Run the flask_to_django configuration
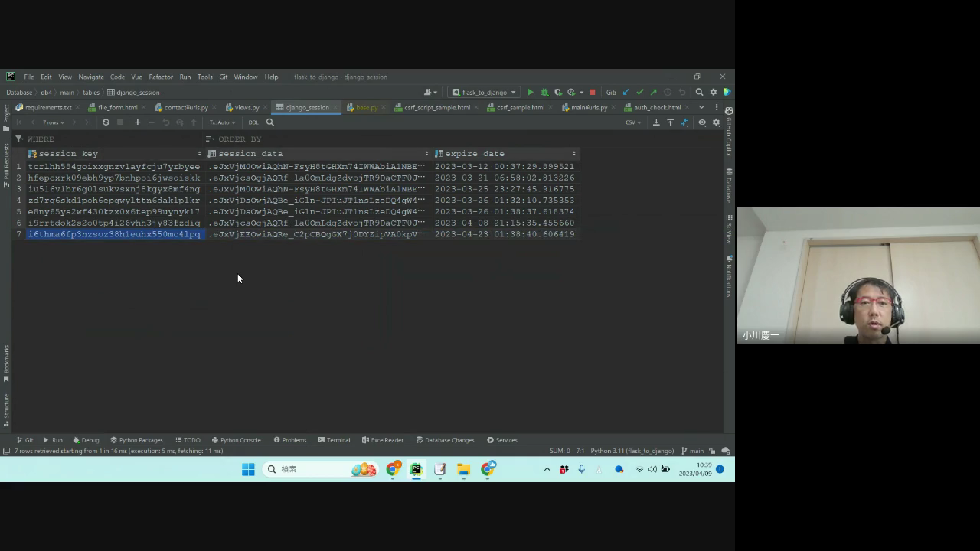980x551 pixels. (x=531, y=93)
